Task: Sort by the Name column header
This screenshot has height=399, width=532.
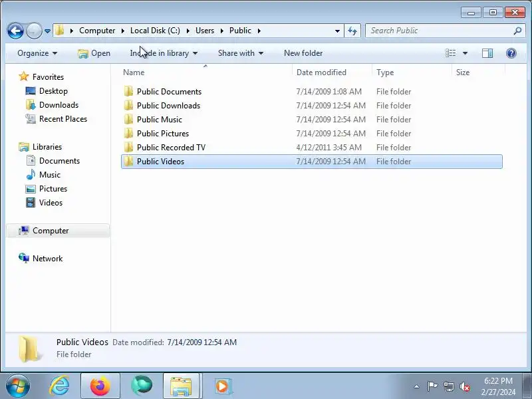Action: pos(205,72)
